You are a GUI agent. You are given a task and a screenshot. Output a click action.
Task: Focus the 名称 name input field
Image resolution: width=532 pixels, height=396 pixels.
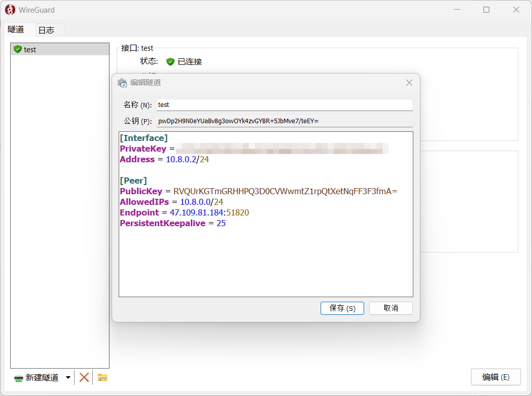pyautogui.click(x=285, y=105)
